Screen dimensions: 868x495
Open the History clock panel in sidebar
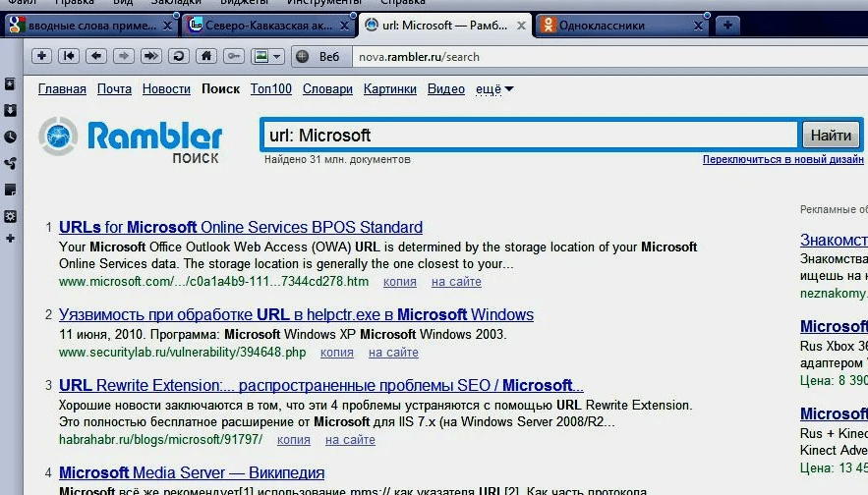(x=10, y=137)
